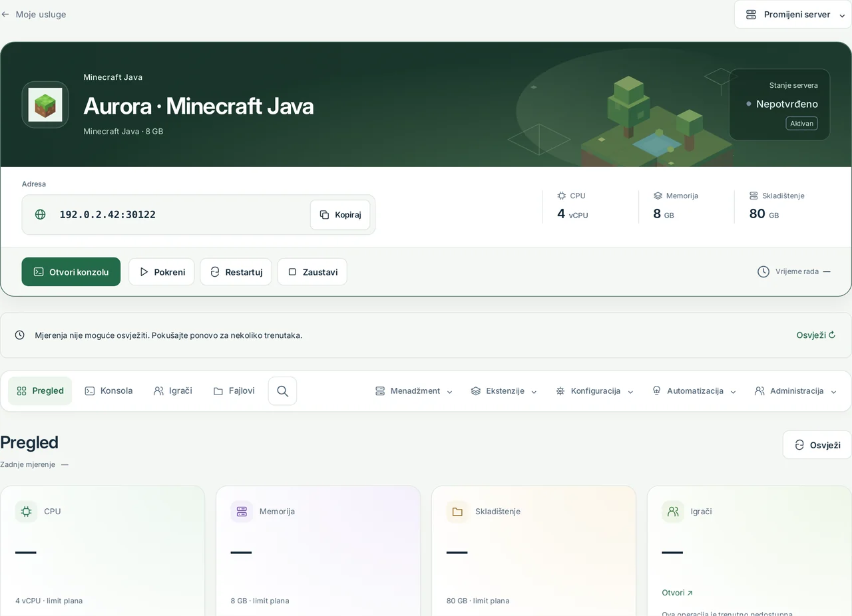Start the server with Pokreni
Image resolution: width=852 pixels, height=616 pixels.
click(162, 272)
